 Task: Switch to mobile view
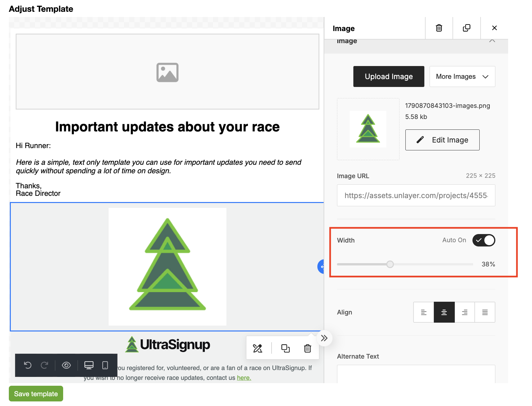click(x=105, y=365)
